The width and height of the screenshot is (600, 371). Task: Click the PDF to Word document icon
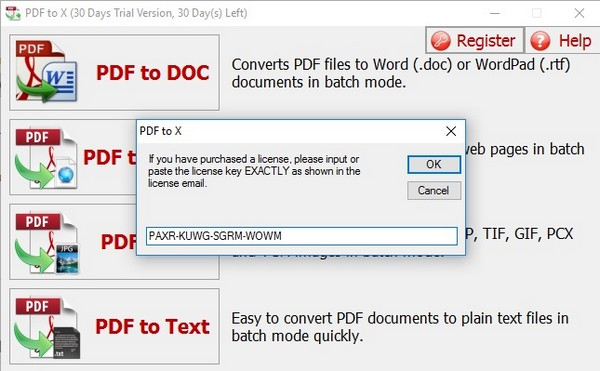(x=46, y=72)
